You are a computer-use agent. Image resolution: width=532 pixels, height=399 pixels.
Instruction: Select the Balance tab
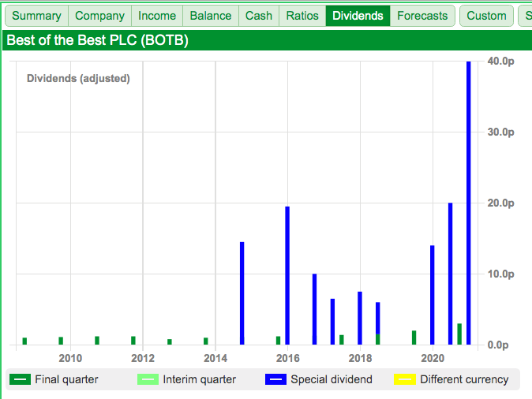pos(211,16)
